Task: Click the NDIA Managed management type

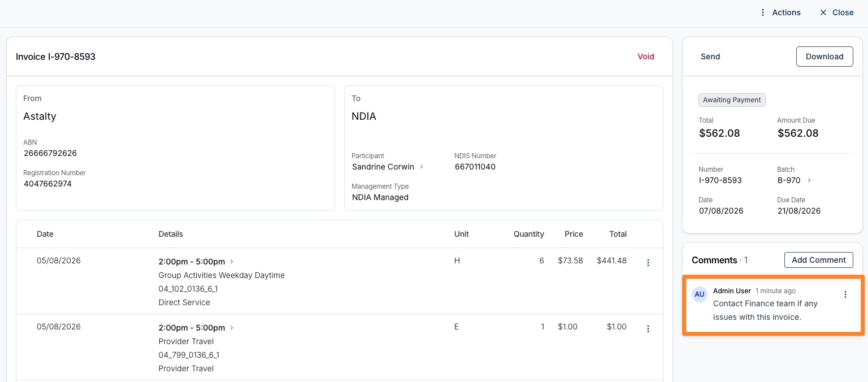Action: click(x=380, y=197)
